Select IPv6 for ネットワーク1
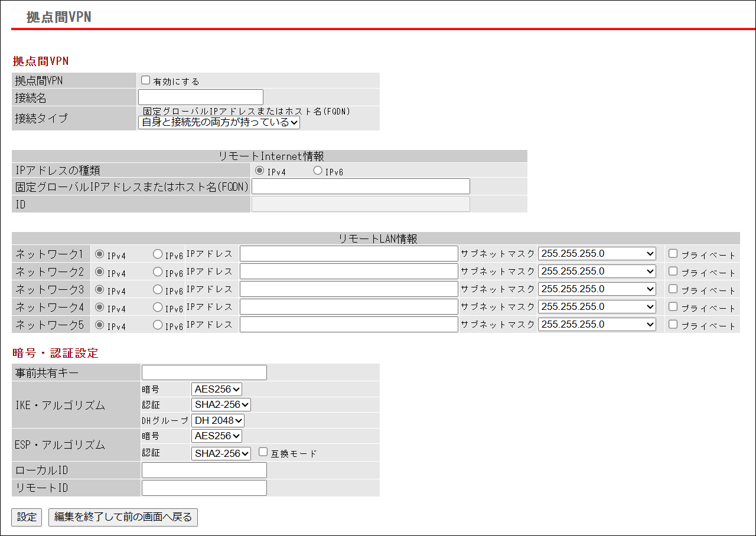 pyautogui.click(x=157, y=254)
